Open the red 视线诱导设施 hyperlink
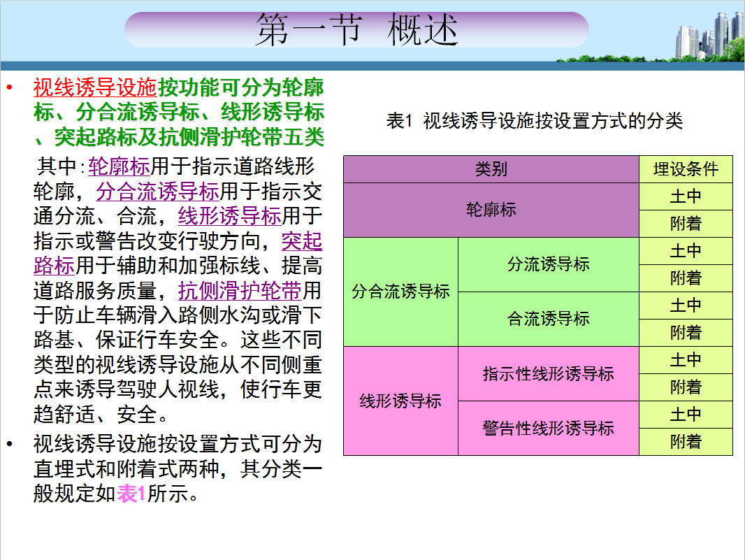745x560 pixels. [x=95, y=87]
